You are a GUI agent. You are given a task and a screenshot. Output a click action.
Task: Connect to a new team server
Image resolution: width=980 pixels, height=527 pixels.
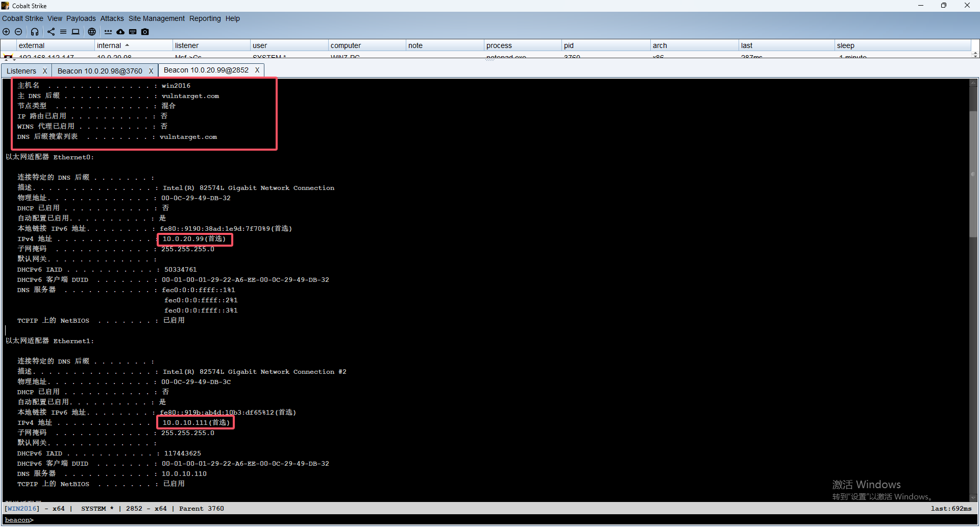[x=6, y=32]
